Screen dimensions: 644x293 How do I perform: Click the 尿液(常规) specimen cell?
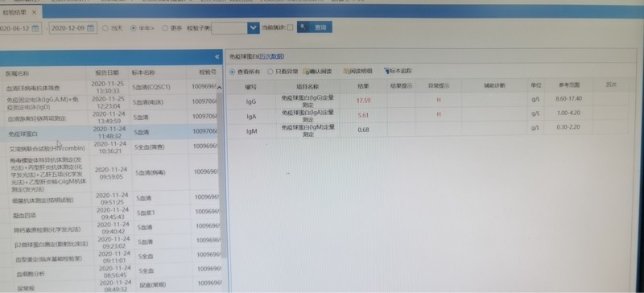(x=153, y=284)
